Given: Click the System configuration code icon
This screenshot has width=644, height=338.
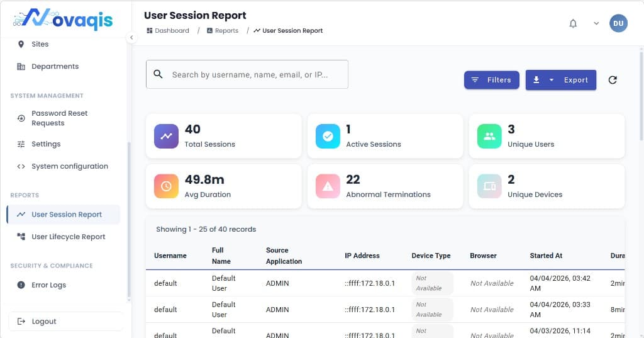Looking at the screenshot, I should (21, 166).
